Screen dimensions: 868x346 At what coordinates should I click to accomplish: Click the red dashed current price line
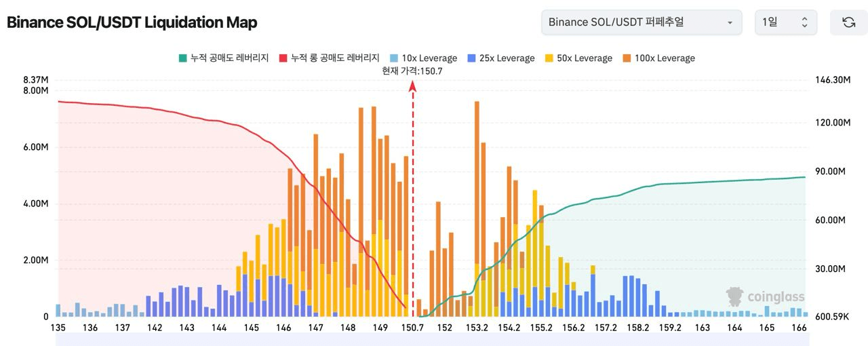[412, 200]
